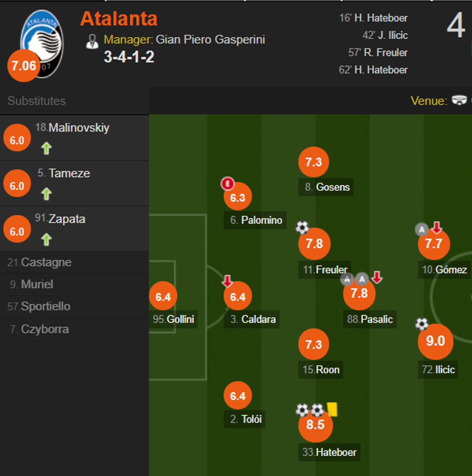Screen dimensions: 472x476
Task: Open the Atalanta team name link
Action: (118, 19)
